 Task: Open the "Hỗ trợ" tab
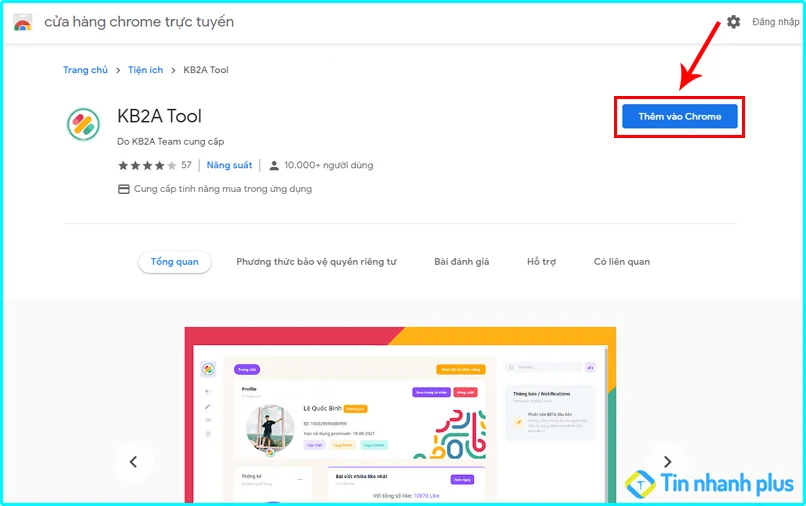click(541, 262)
